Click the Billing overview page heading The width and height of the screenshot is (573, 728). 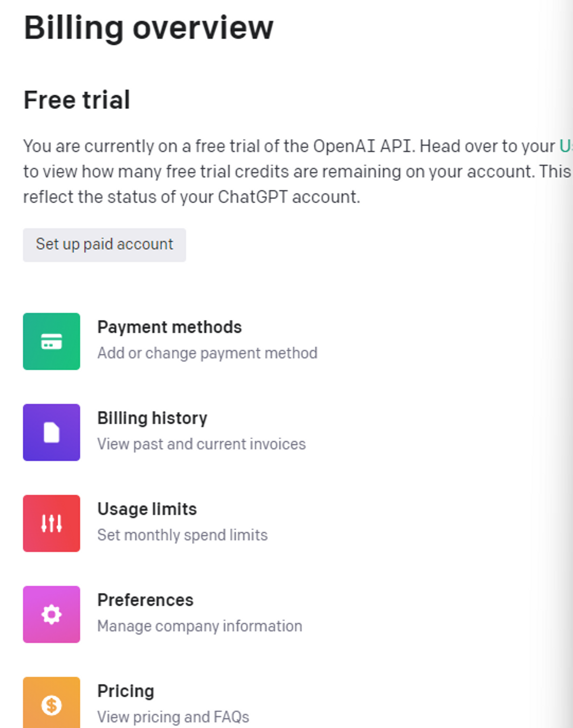click(148, 28)
